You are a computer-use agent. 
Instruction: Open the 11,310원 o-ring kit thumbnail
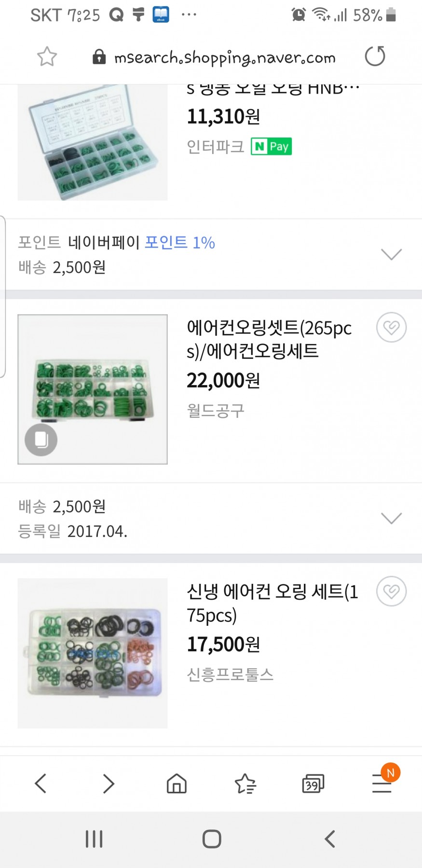pyautogui.click(x=93, y=143)
